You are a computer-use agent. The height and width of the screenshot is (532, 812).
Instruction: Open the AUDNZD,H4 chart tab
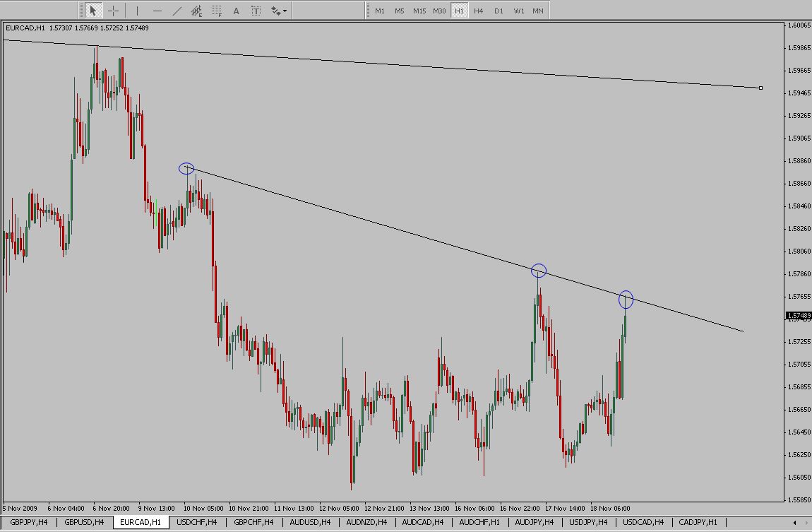click(x=367, y=522)
